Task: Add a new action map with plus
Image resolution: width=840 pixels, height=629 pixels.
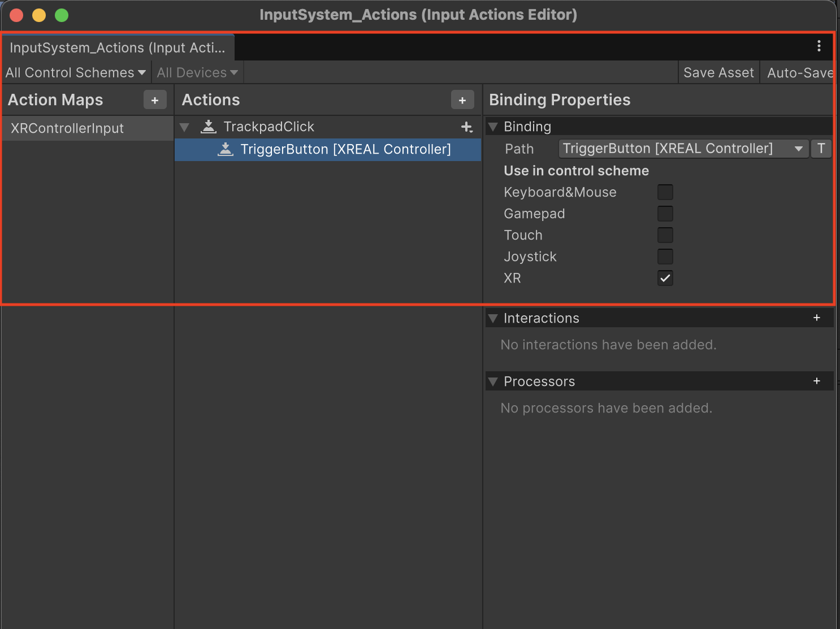Action: (x=155, y=100)
